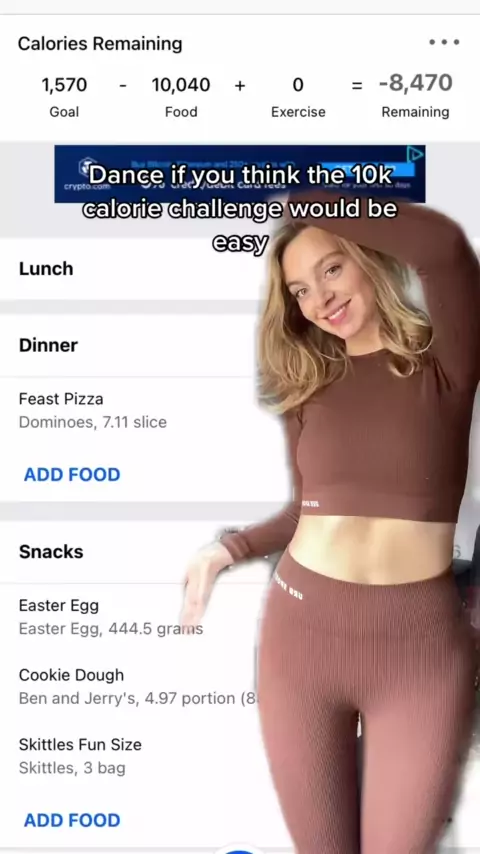Select the Lunch meal header
The height and width of the screenshot is (854, 480).
pos(46,269)
